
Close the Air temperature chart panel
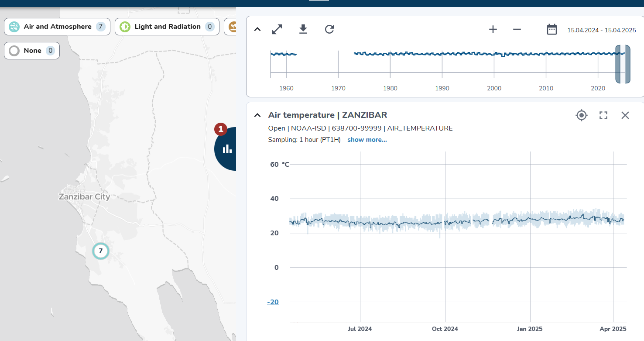[625, 115]
